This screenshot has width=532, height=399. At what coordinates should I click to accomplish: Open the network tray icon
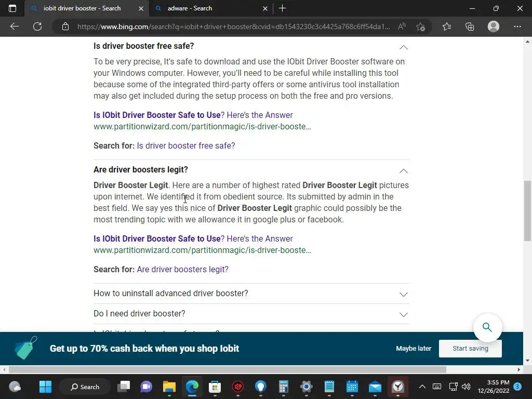(x=453, y=387)
